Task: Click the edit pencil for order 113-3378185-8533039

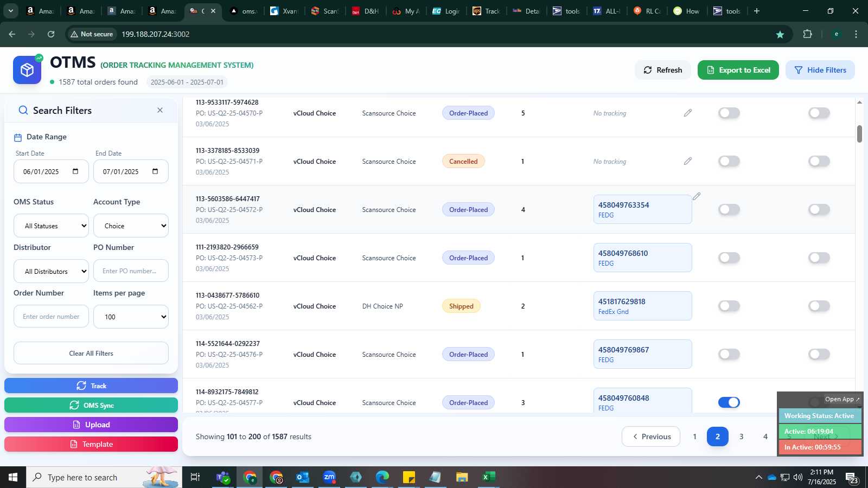Action: pyautogui.click(x=688, y=161)
